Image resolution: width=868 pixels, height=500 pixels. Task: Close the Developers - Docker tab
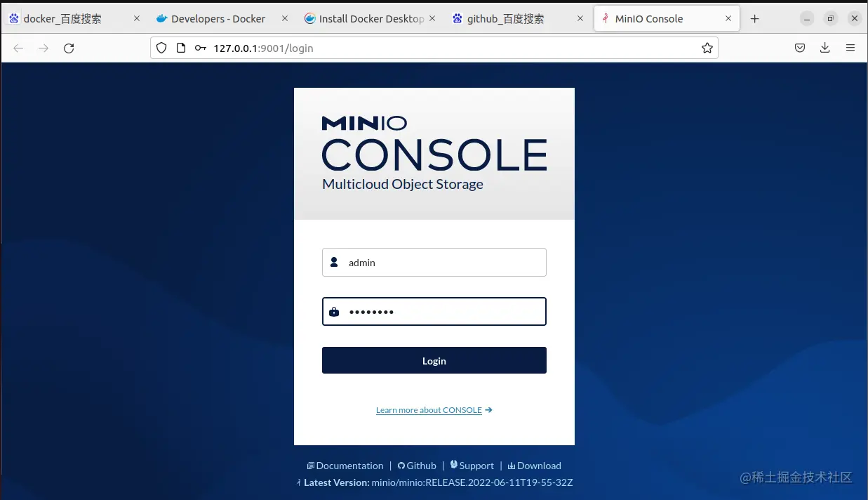(x=285, y=19)
